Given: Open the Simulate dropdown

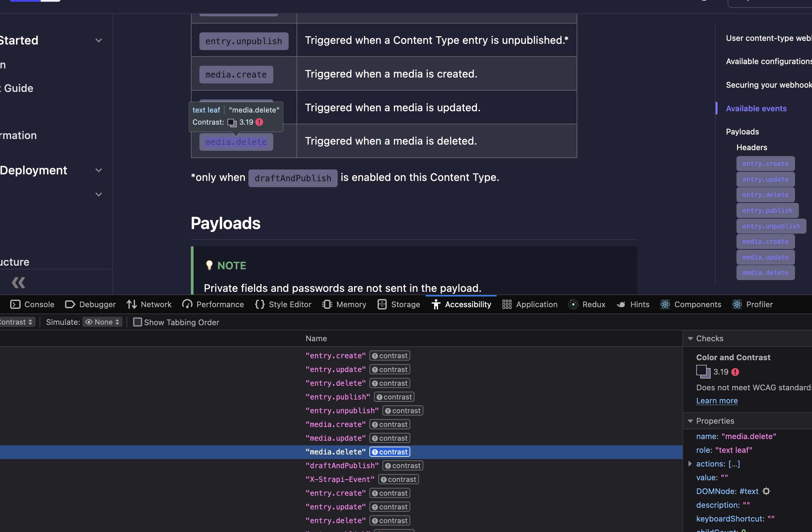Looking at the screenshot, I should (x=102, y=322).
